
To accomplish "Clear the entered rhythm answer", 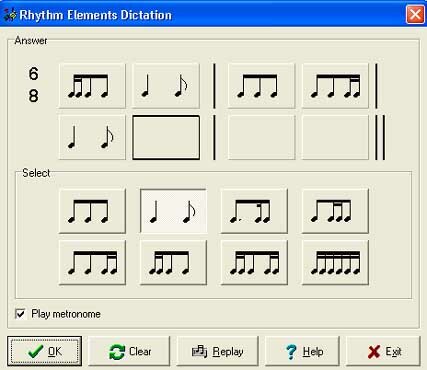I will [x=129, y=351].
